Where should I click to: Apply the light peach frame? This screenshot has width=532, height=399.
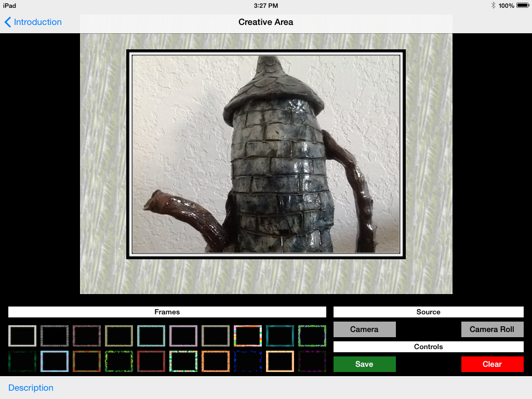click(280, 362)
